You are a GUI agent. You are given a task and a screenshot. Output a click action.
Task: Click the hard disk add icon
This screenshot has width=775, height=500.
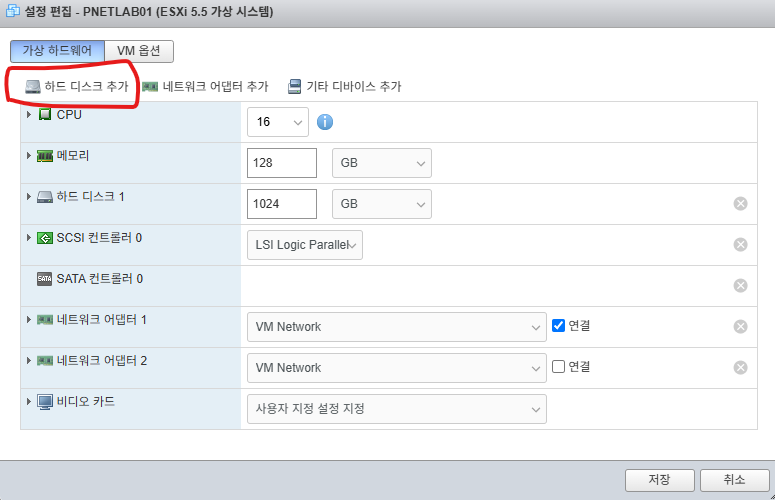pos(33,87)
